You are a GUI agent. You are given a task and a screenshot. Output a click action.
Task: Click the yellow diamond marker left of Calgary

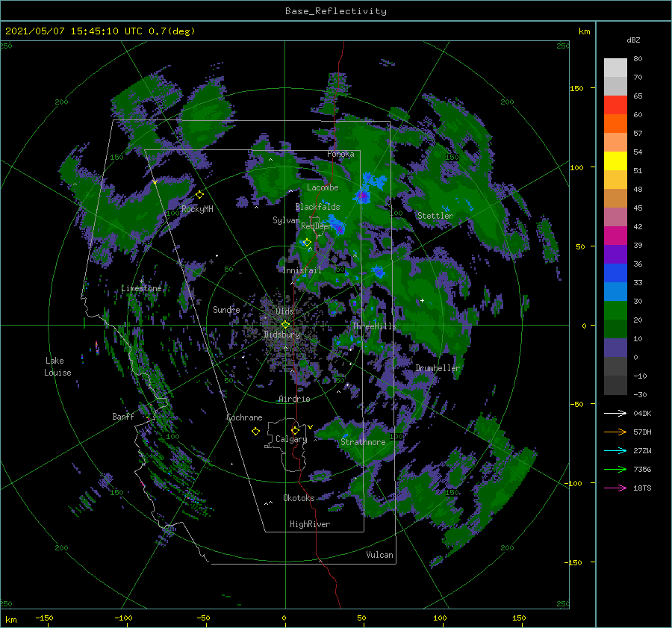click(x=295, y=430)
